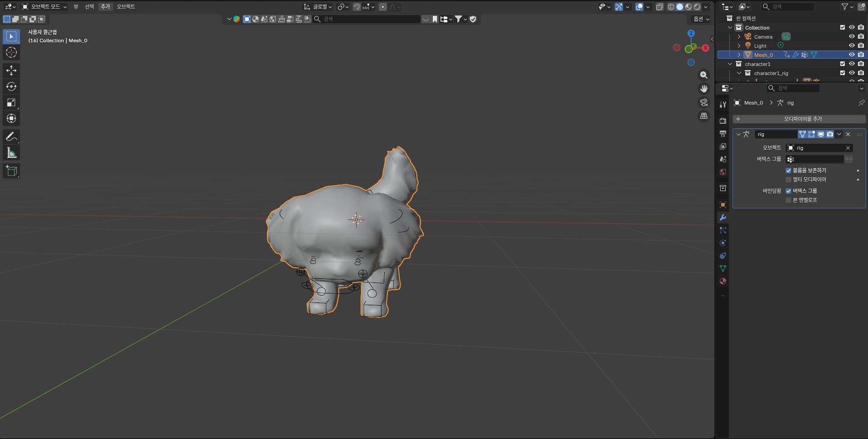Enable Multi Modifier (멀티 모디파이어) checkbox
This screenshot has width=868, height=439.
[x=788, y=180]
